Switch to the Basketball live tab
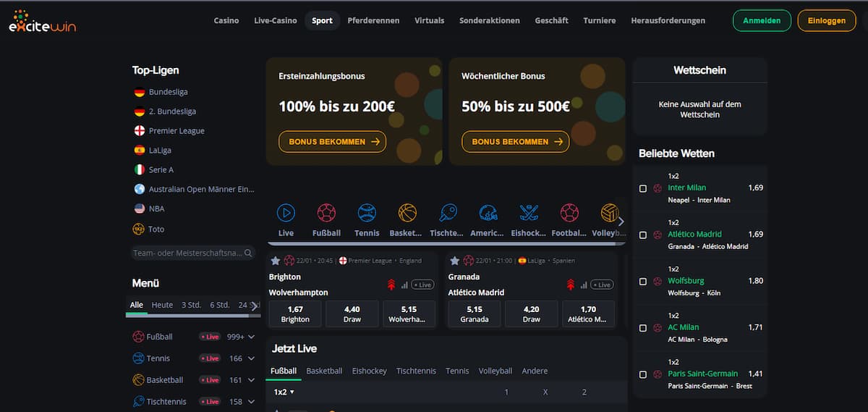 [x=324, y=371]
